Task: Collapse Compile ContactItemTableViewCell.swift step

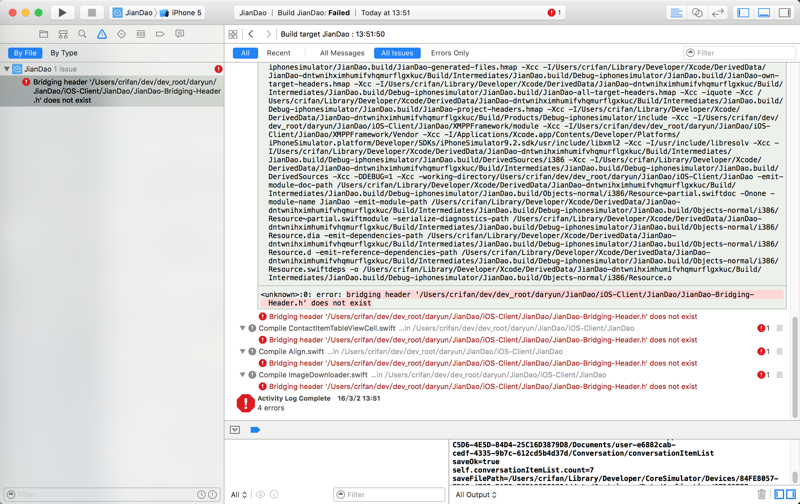Action: tap(243, 328)
